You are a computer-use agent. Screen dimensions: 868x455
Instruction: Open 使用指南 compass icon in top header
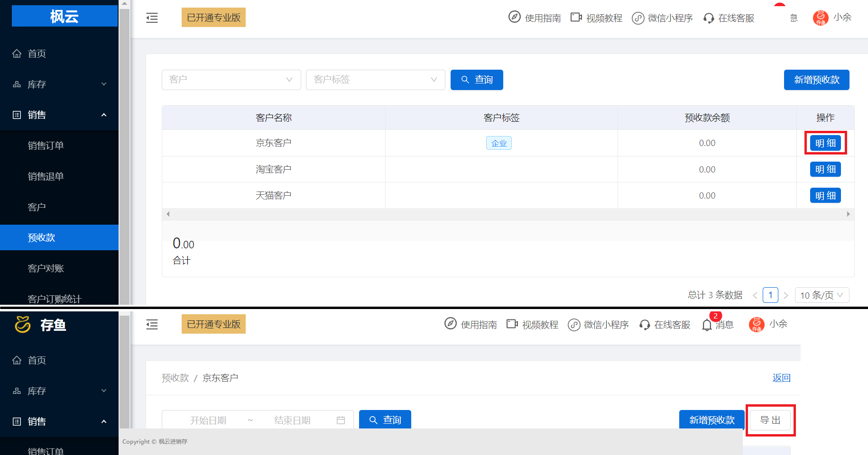pos(515,17)
